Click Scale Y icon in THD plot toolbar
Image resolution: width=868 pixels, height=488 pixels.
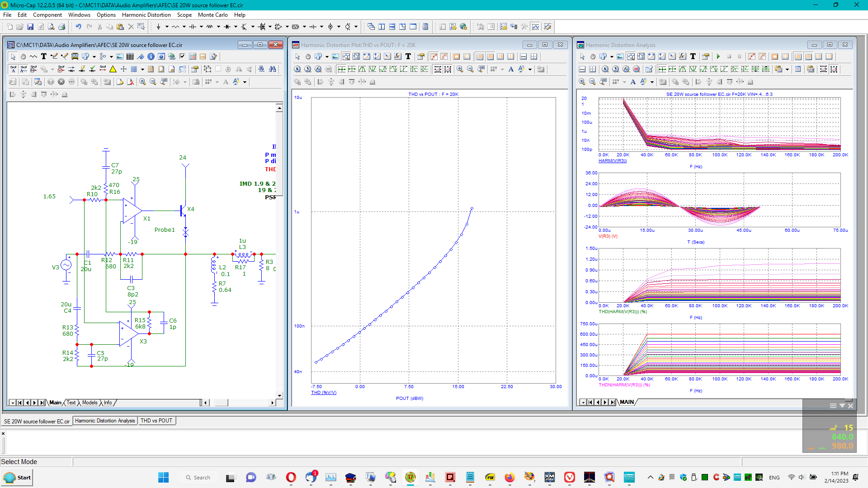pyautogui.click(x=308, y=69)
